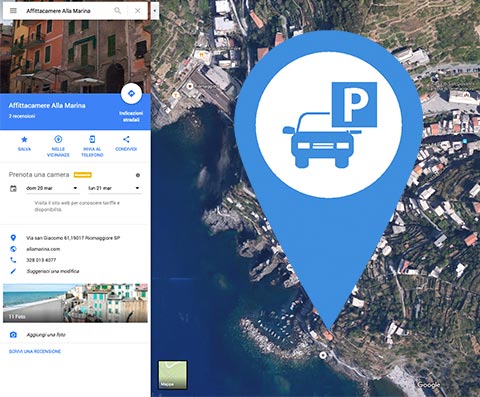Viewport: 480px width, 397px height.
Task: Open check-out date dropdown lun 21 mar
Action: 114,188
